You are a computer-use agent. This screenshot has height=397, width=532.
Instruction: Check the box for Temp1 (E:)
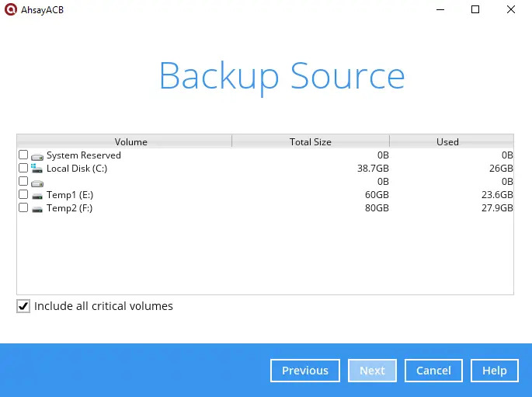click(x=23, y=195)
